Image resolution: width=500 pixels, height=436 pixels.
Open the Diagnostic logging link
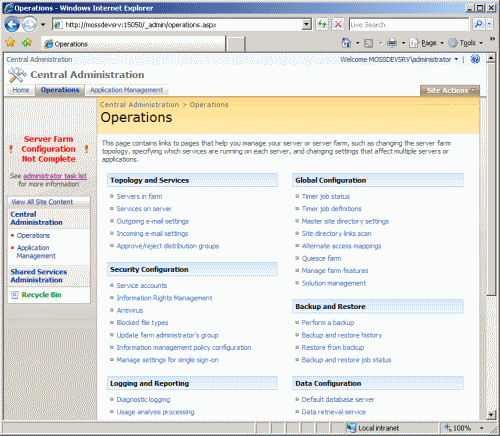(143, 399)
